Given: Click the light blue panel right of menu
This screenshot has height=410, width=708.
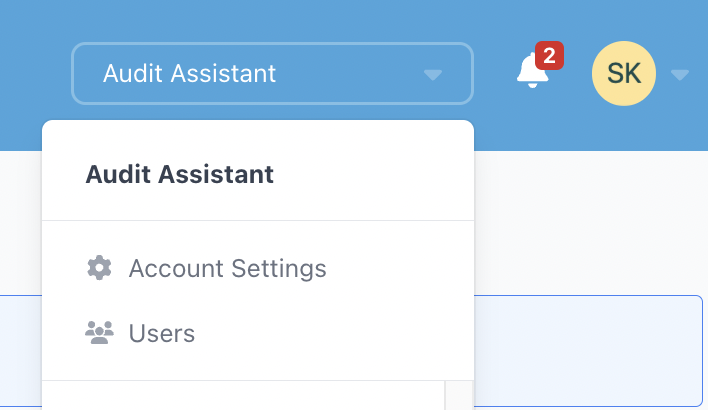Looking at the screenshot, I should click(x=588, y=351).
